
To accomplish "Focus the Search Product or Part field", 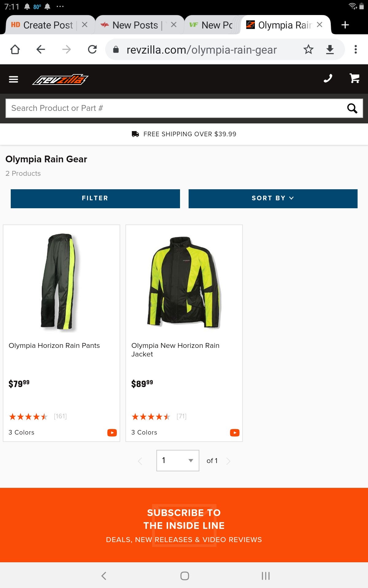I will pyautogui.click(x=184, y=108).
